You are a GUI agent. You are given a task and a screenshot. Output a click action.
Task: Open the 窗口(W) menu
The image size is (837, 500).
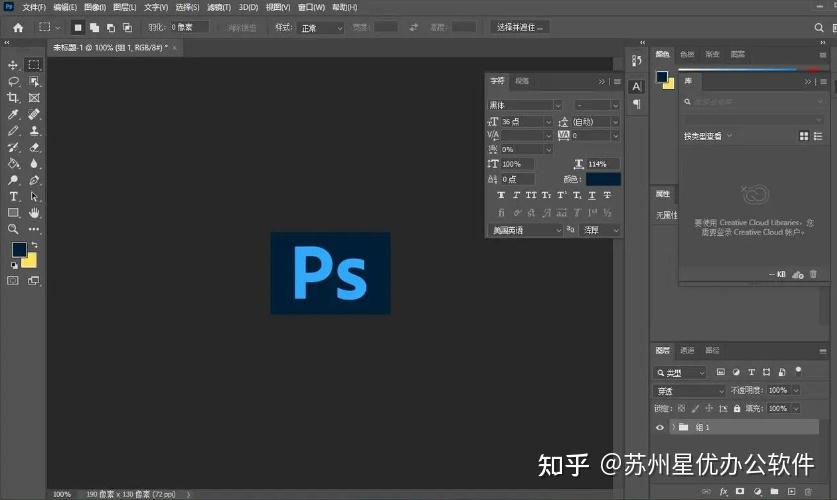pyautogui.click(x=312, y=7)
